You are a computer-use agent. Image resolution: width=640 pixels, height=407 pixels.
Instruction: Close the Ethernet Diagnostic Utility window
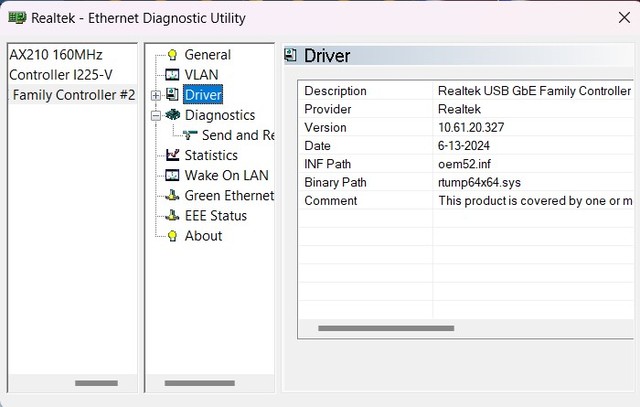[x=624, y=18]
